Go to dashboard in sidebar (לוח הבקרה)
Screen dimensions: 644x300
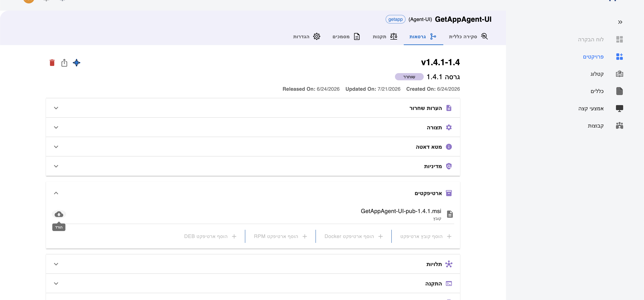(x=590, y=40)
